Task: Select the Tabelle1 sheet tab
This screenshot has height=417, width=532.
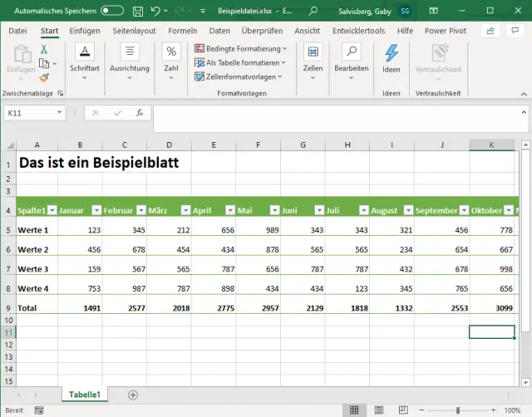Action: [84, 395]
